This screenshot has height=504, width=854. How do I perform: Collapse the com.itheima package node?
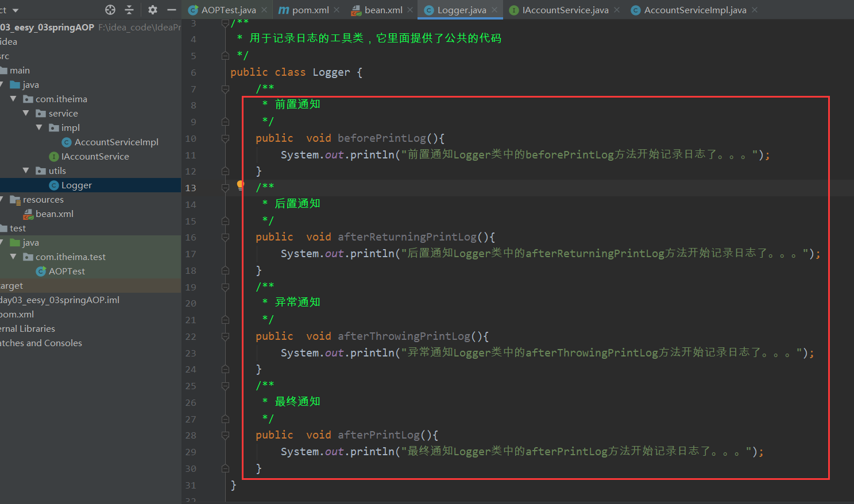click(13, 99)
